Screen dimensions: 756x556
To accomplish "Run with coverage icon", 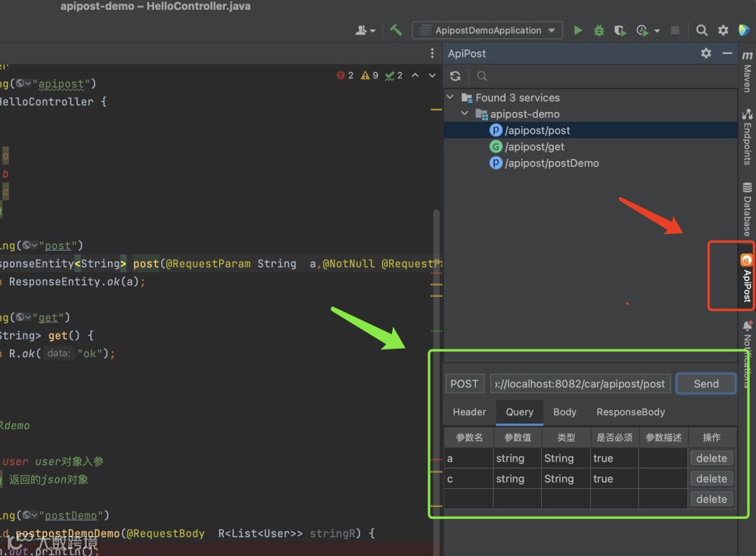I will pyautogui.click(x=620, y=30).
